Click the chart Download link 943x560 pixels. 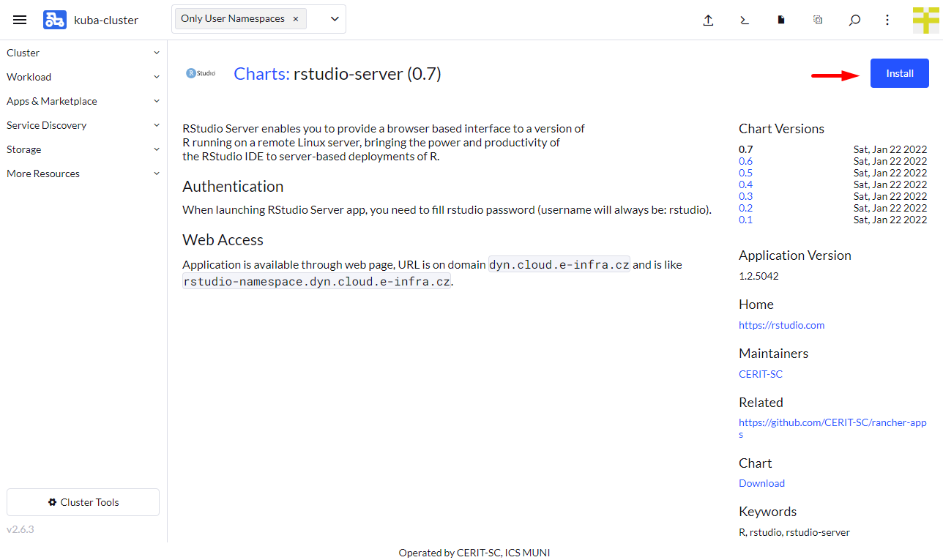[761, 483]
